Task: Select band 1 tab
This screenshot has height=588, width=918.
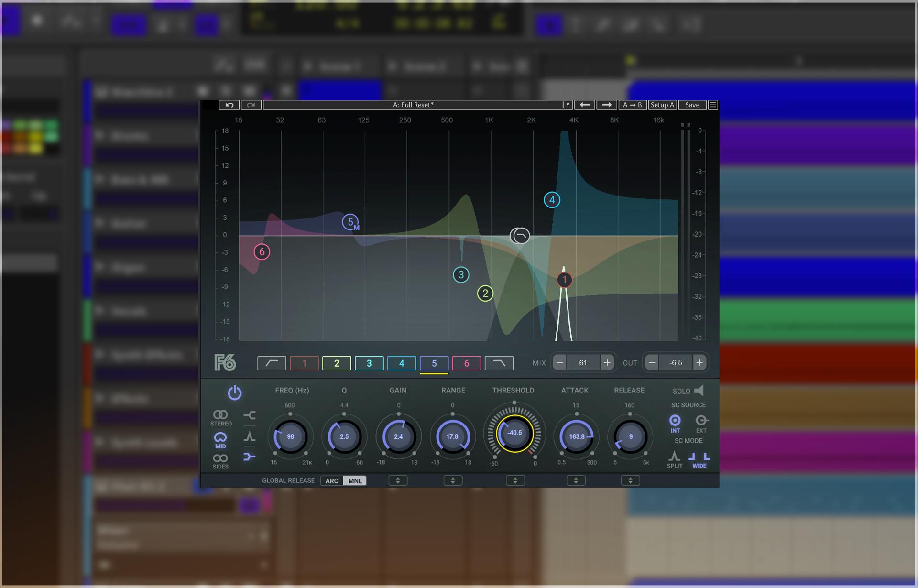Action: pyautogui.click(x=304, y=363)
